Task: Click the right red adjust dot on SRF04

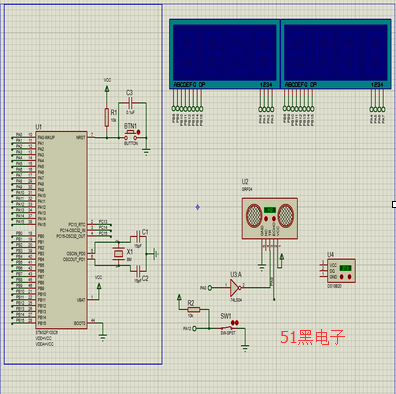Action: (274, 219)
